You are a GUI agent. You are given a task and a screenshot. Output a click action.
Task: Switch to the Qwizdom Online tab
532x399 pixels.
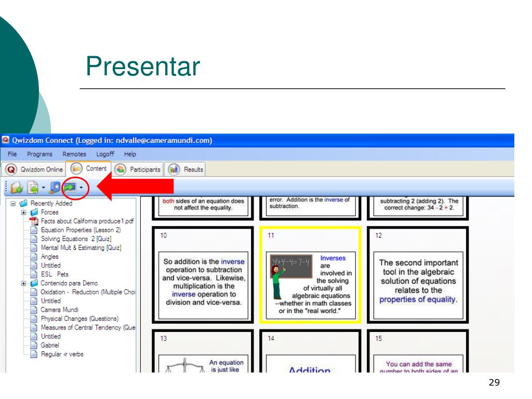pyautogui.click(x=34, y=169)
